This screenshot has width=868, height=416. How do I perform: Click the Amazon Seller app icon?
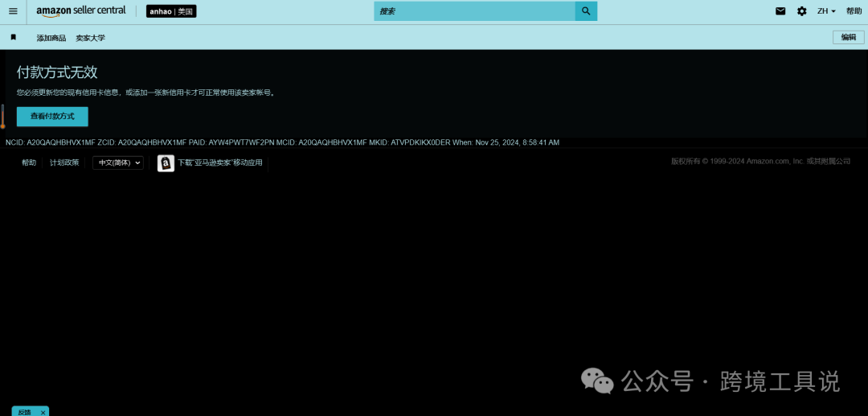pos(166,163)
